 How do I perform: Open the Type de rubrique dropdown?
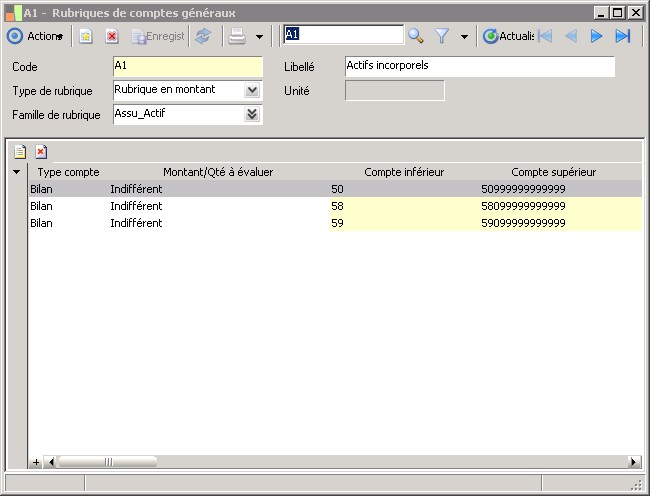pos(252,91)
